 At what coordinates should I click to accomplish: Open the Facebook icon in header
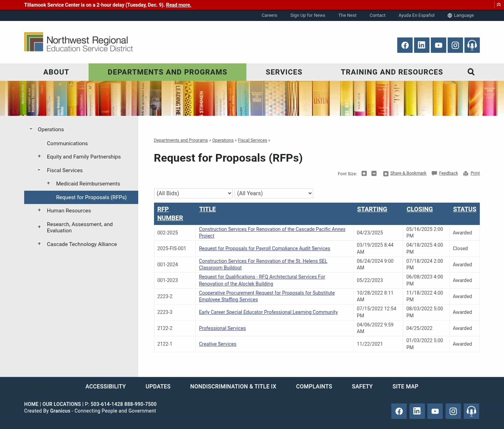[405, 45]
